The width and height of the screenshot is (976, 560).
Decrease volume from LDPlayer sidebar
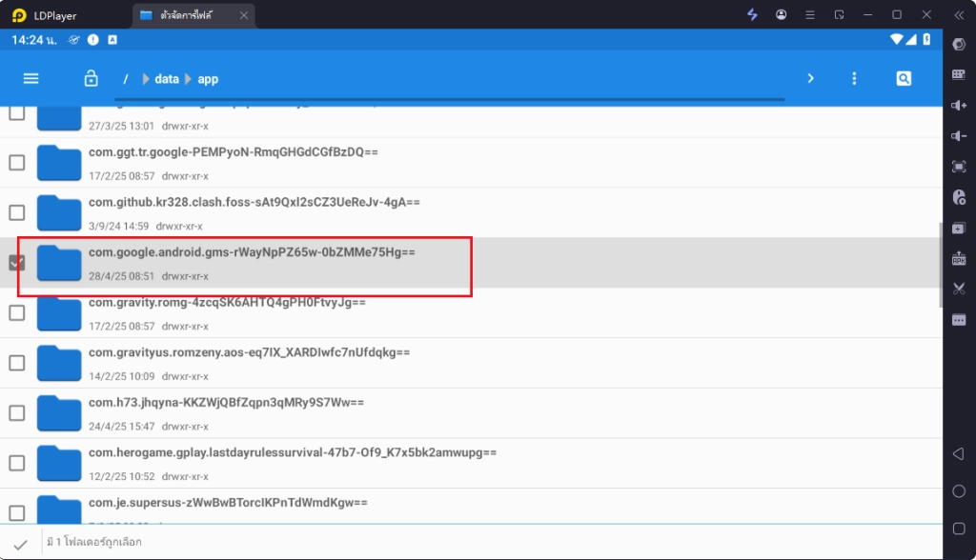coord(959,135)
